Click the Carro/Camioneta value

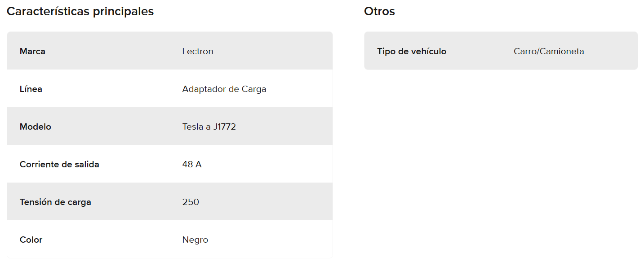(x=549, y=51)
